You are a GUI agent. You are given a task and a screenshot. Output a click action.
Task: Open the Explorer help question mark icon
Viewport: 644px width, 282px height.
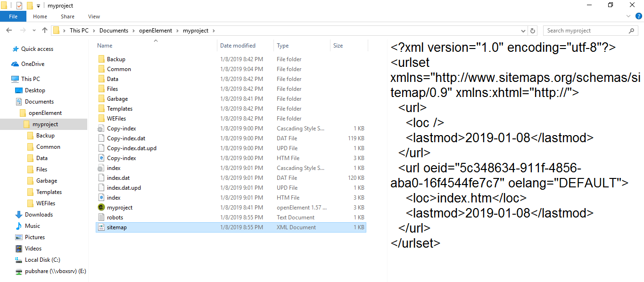coord(638,16)
